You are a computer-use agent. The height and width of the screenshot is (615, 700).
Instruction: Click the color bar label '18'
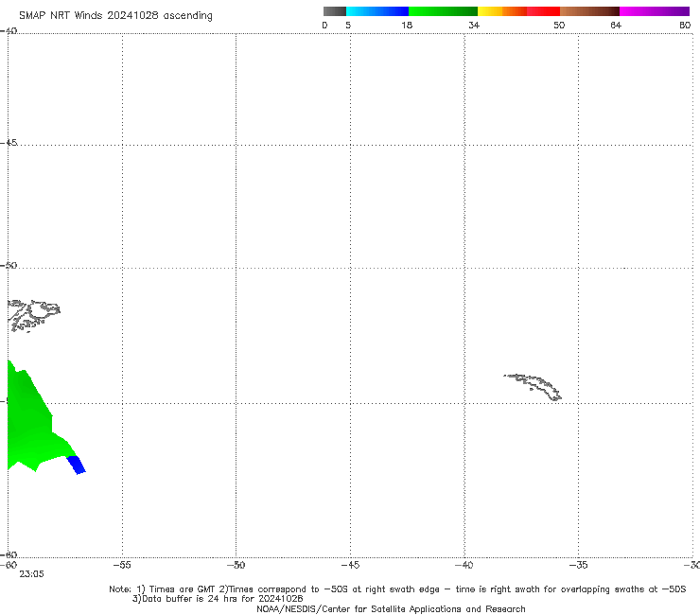407,26
